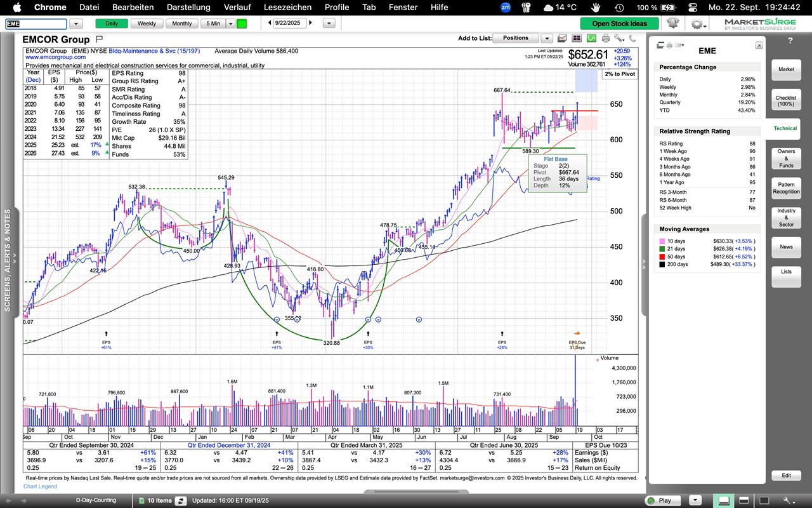Toggle the green real-time indicator square
Viewport: 812px width, 508px height.
click(x=242, y=23)
